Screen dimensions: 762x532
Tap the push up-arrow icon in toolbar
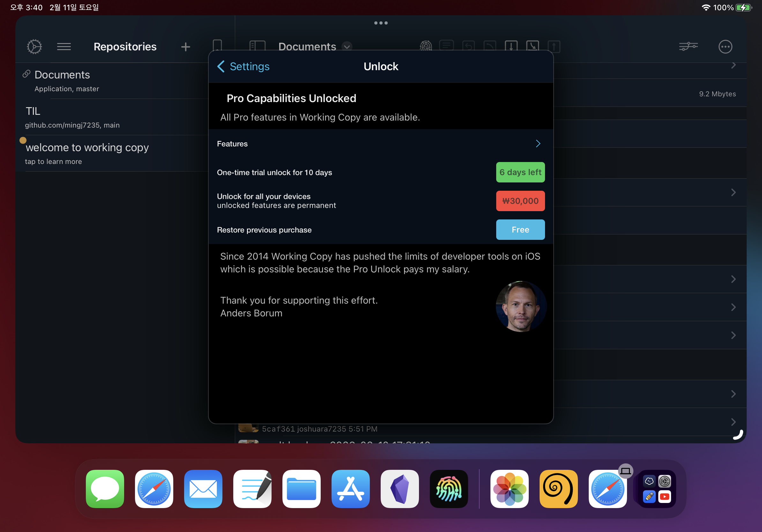[554, 46]
